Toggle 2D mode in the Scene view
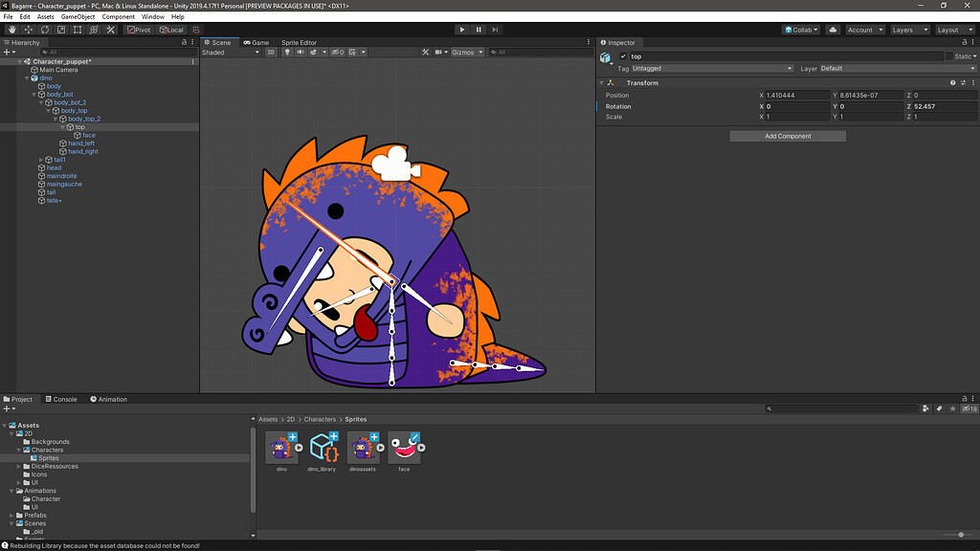This screenshot has height=551, width=980. click(271, 53)
